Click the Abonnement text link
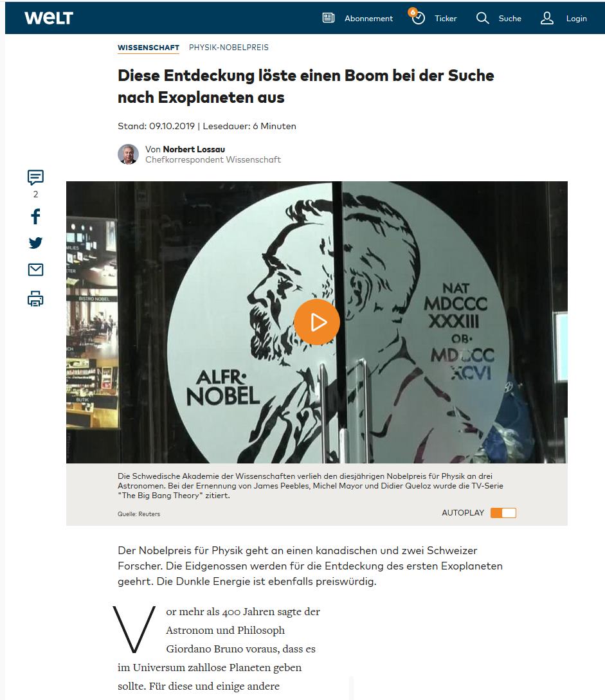 click(368, 18)
